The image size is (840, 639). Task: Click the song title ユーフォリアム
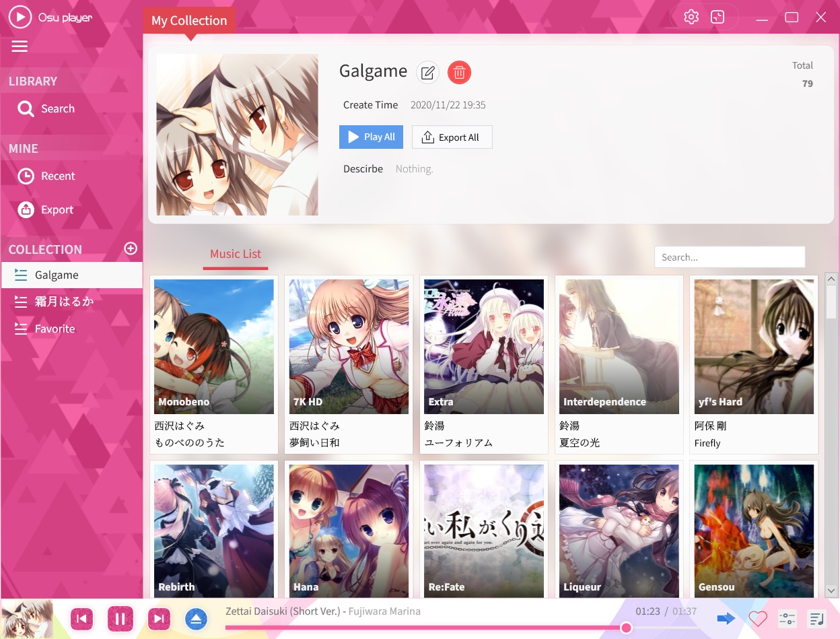[x=458, y=442]
